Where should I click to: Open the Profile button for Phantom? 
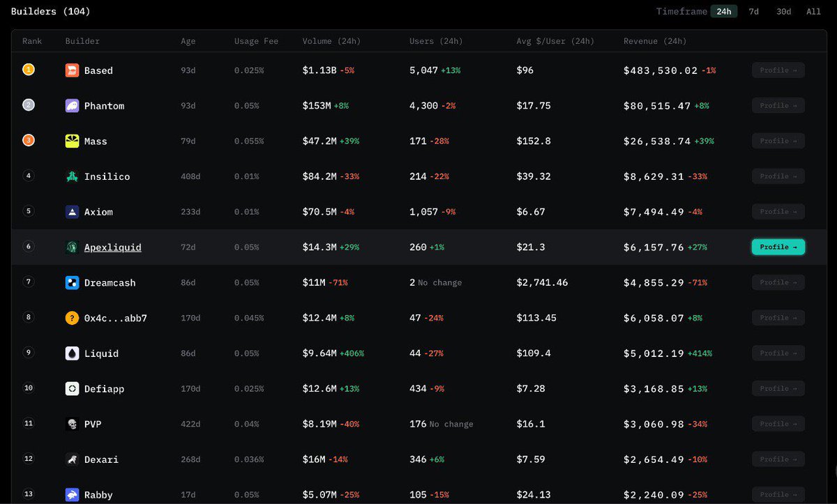coord(778,106)
